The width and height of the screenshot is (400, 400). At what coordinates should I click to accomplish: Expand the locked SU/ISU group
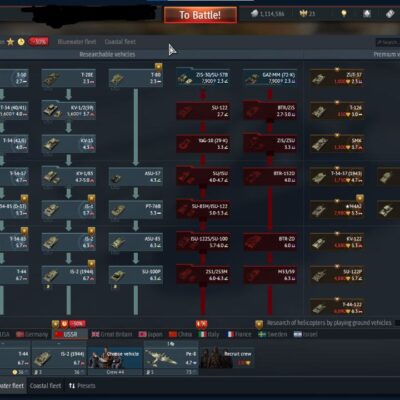pyautogui.click(x=203, y=177)
